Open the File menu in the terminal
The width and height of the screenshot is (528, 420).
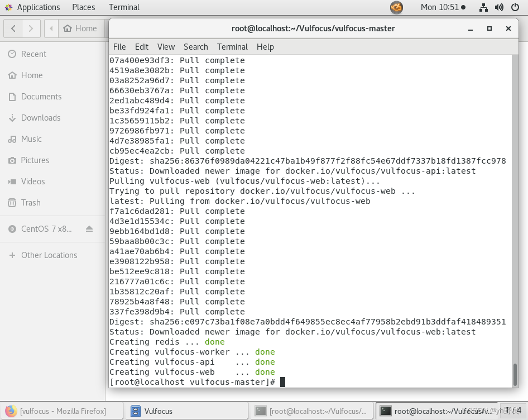coord(119,47)
